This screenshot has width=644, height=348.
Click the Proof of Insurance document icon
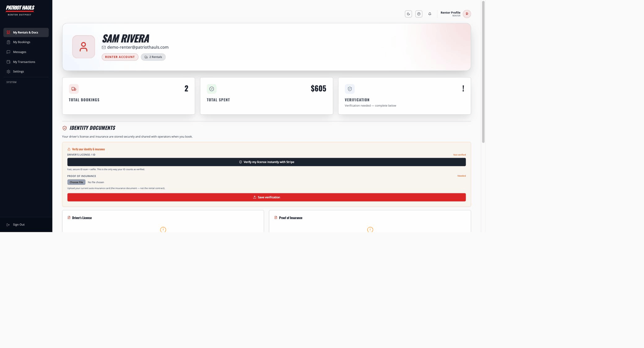pyautogui.click(x=276, y=218)
